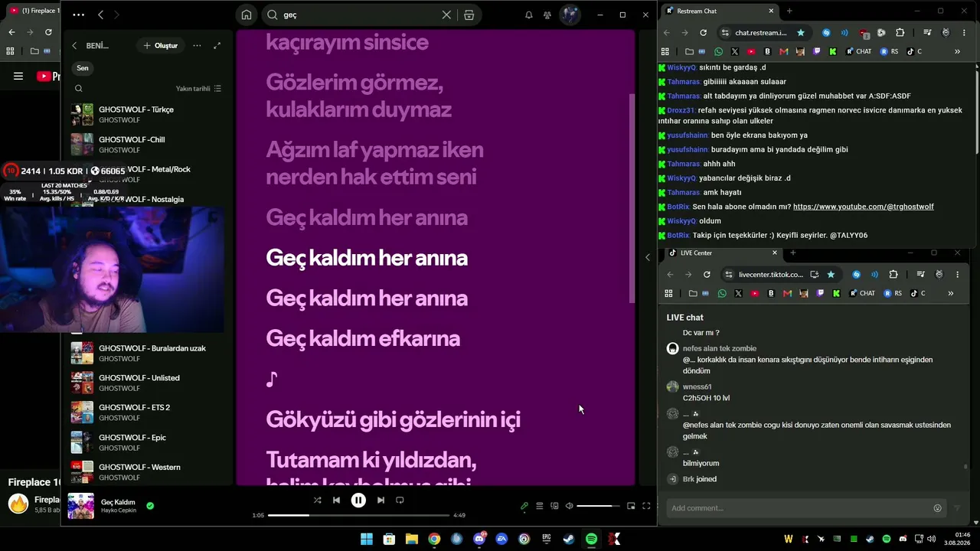Expand the Spotify right sidebar arrow
Image resolution: width=980 pixels, height=551 pixels.
(x=648, y=257)
